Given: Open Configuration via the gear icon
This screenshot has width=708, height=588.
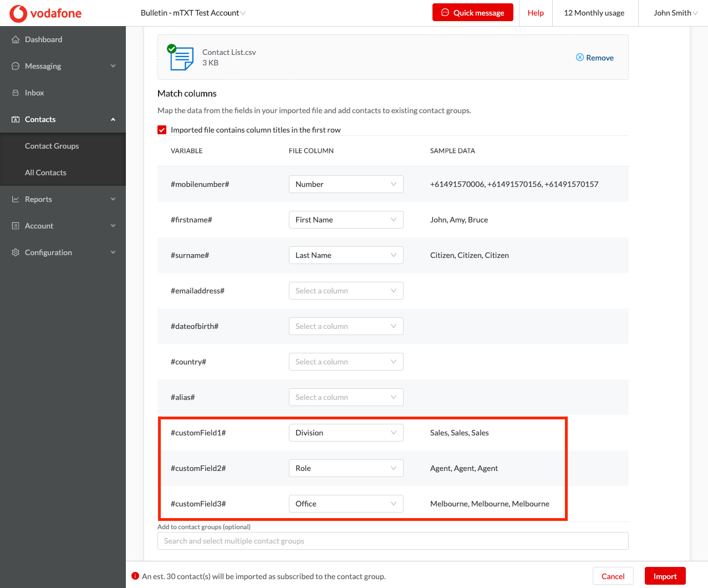Looking at the screenshot, I should [x=14, y=252].
